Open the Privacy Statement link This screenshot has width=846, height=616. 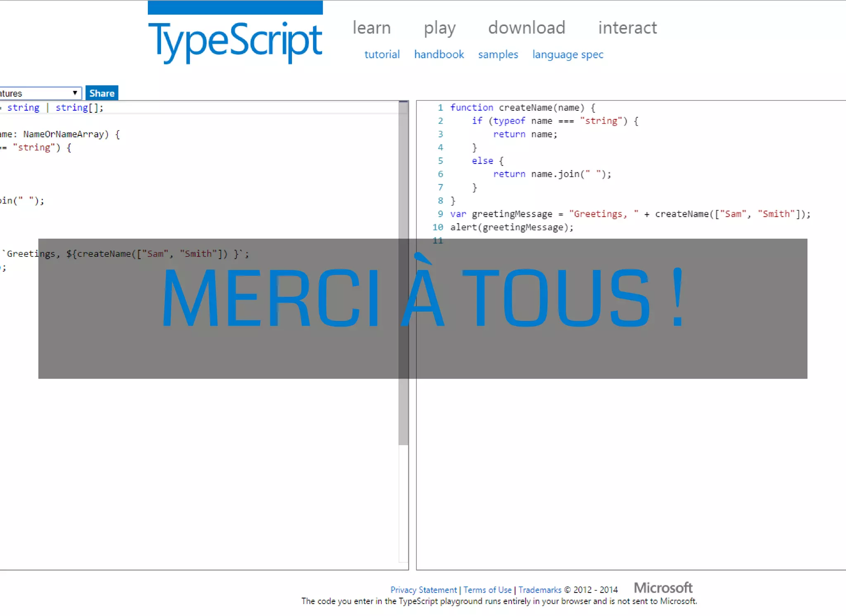pyautogui.click(x=423, y=590)
